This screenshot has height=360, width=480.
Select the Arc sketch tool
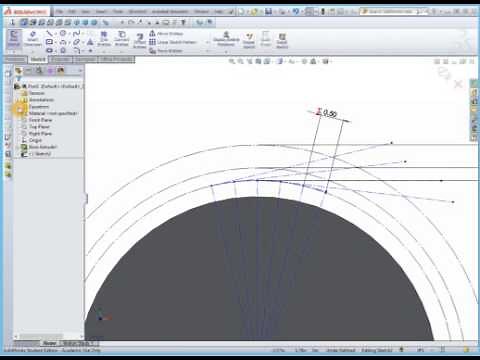(x=63, y=42)
